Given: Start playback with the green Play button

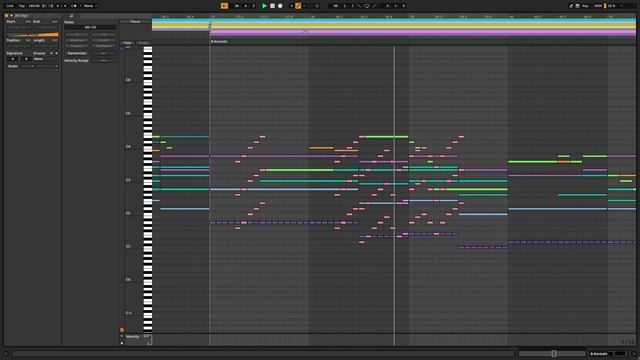Looking at the screenshot, I should click(x=264, y=6).
